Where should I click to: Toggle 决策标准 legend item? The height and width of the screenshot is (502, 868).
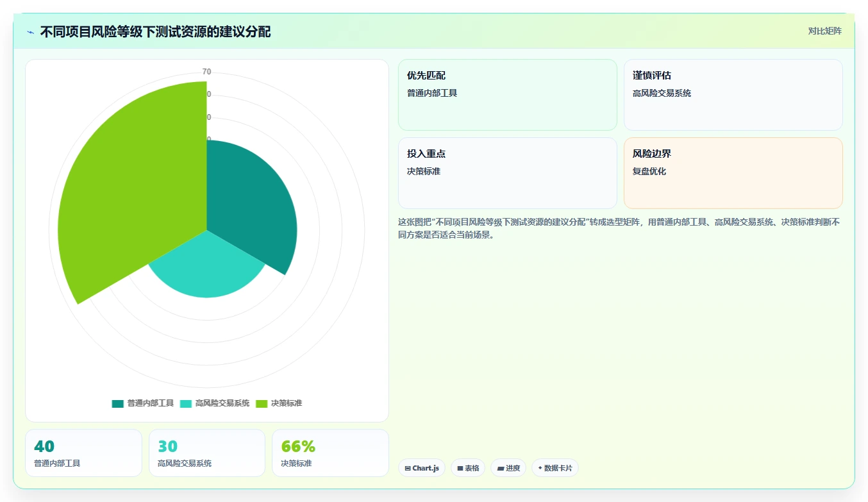tap(279, 403)
